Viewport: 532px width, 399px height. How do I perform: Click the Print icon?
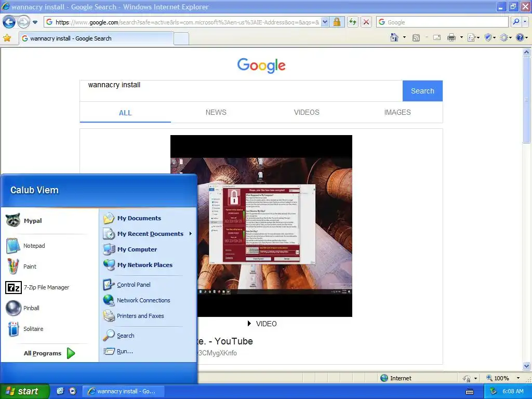point(451,37)
